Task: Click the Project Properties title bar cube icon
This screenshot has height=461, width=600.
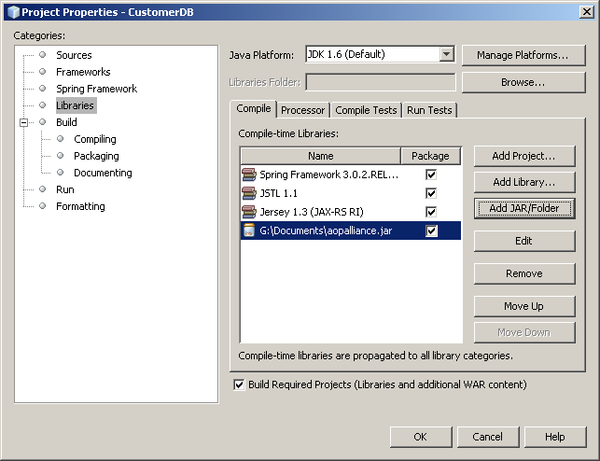Action: (13, 12)
